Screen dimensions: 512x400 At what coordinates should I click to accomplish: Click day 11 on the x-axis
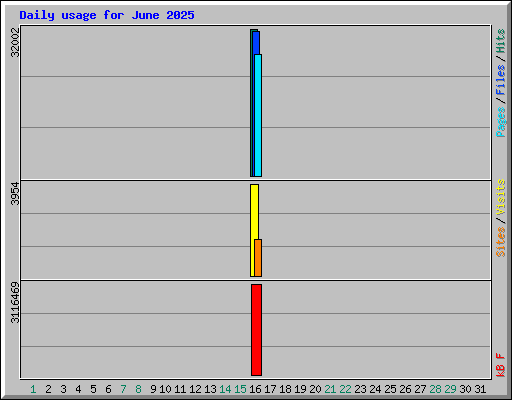point(180,389)
